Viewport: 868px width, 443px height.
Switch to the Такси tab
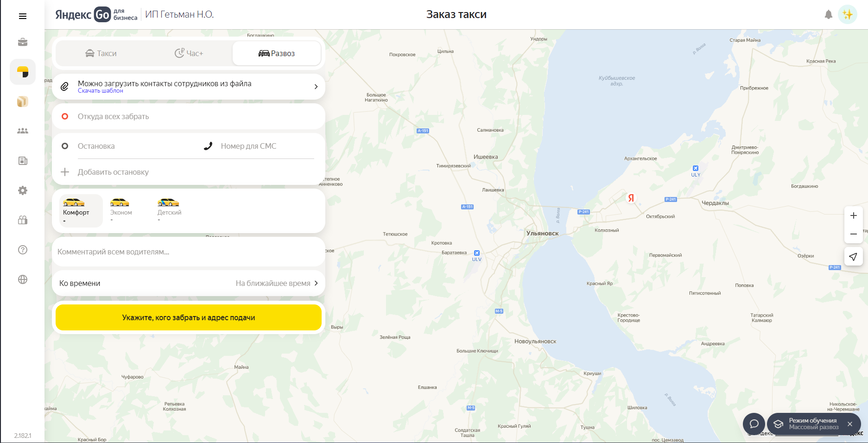pos(101,53)
